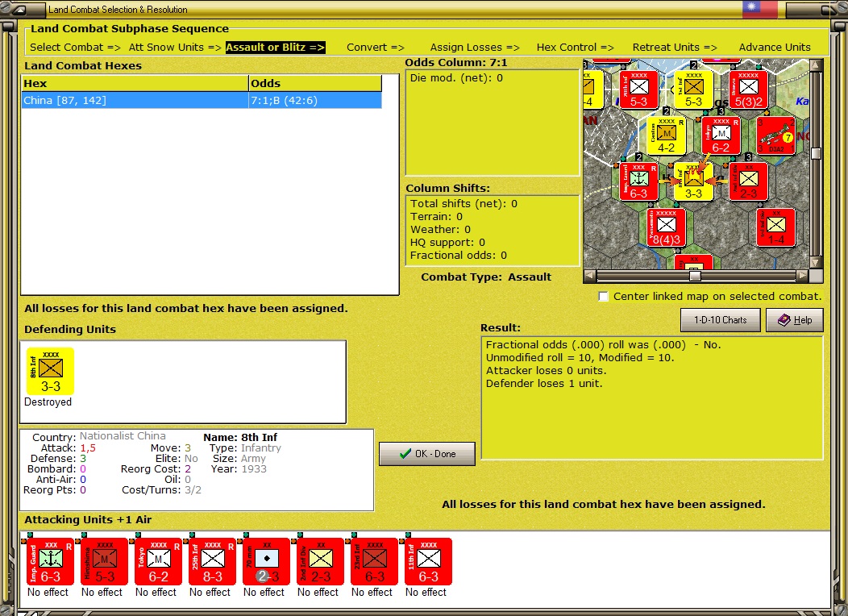848x616 pixels.
Task: Open the 1-D-10 Charts
Action: [x=721, y=320]
